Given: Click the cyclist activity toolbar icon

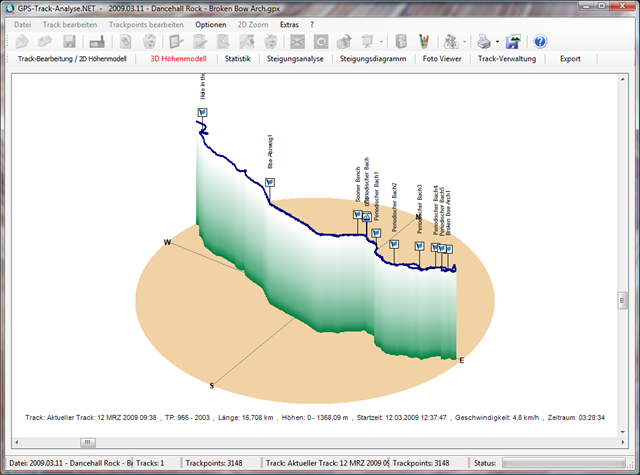Looking at the screenshot, I should [x=450, y=42].
